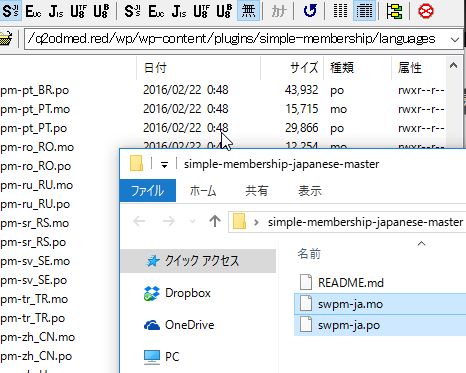Click the folder icon in Explorer title bar
This screenshot has width=466, height=373.
(136, 164)
